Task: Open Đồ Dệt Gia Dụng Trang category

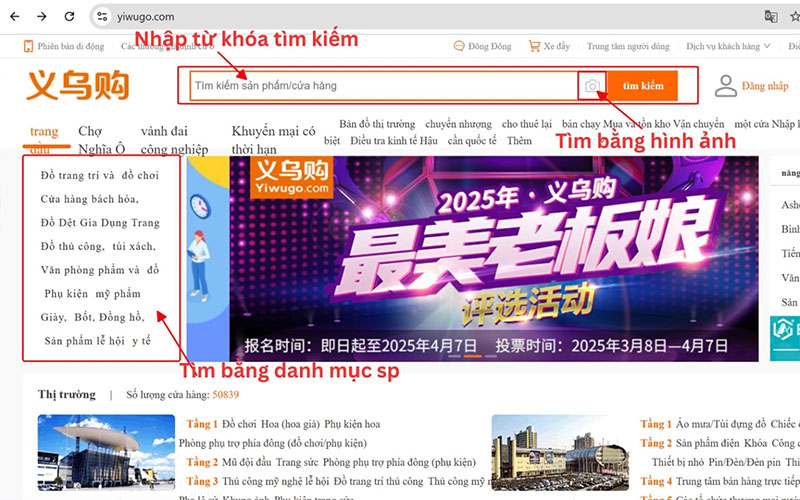Action: 100,223
